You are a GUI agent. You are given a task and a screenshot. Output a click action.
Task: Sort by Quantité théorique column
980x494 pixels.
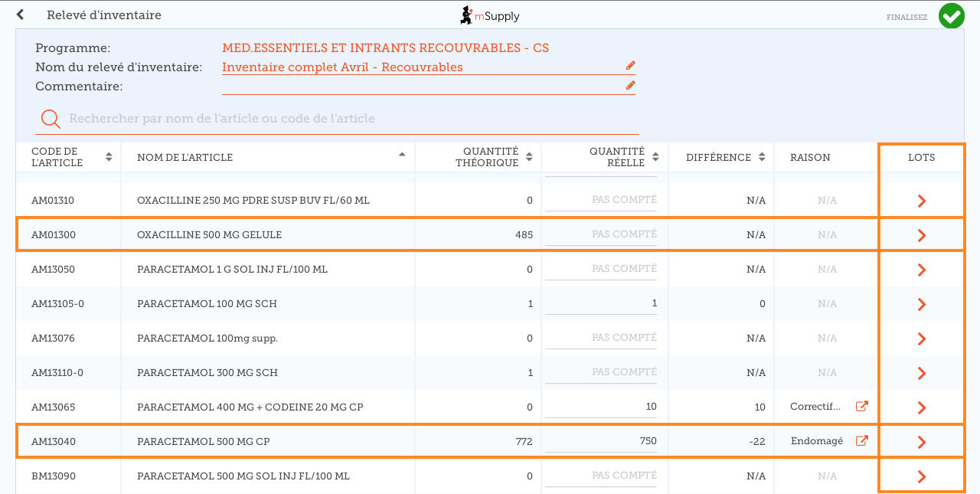tap(529, 157)
